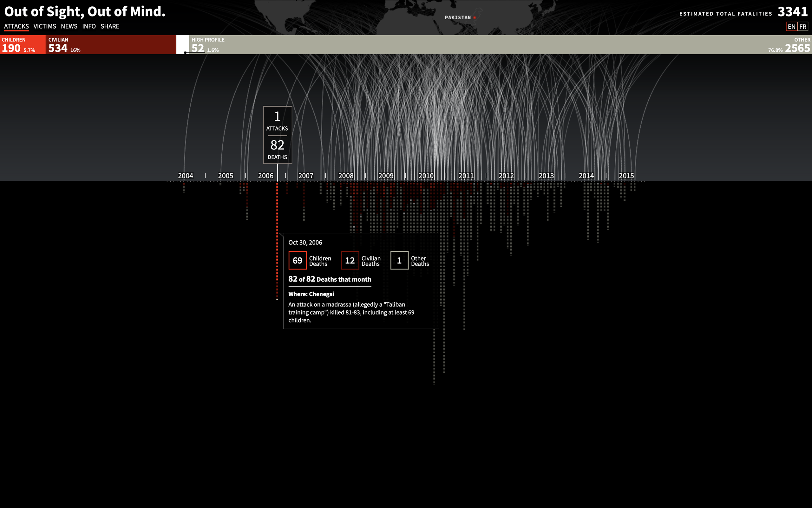Open the INFO tab
812x508 pixels.
pos(89,26)
